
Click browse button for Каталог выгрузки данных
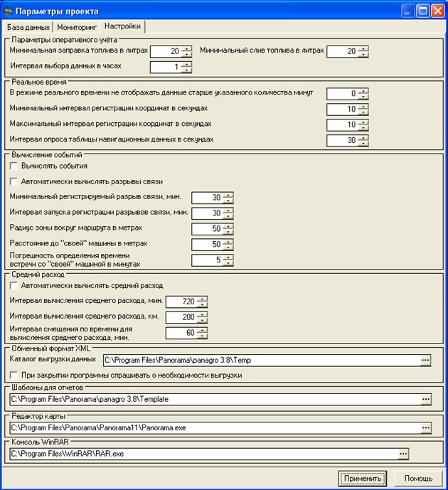(x=425, y=361)
